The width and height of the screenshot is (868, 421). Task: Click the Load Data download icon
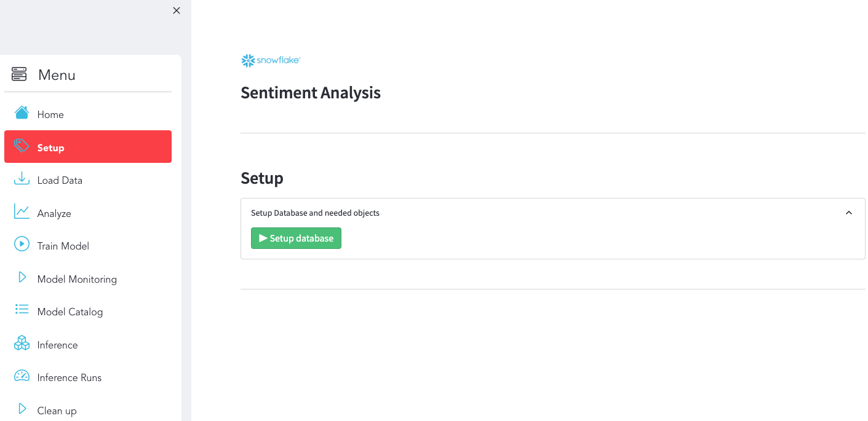pos(22,179)
